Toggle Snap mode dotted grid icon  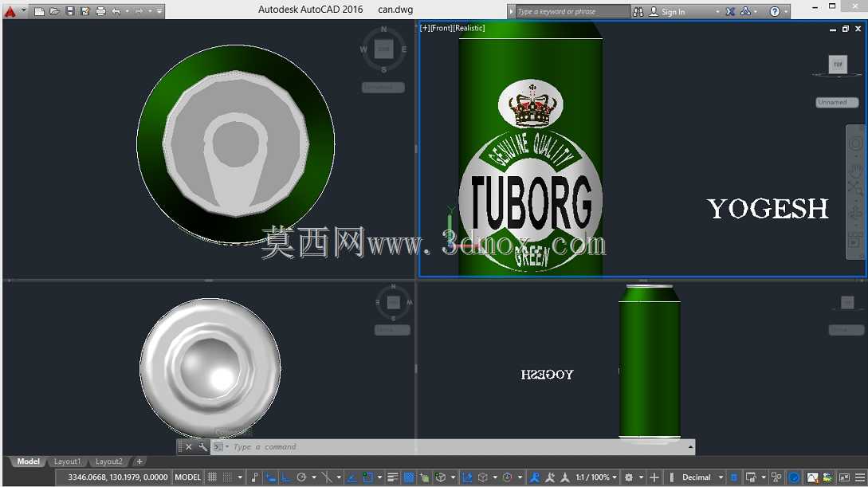click(x=227, y=477)
